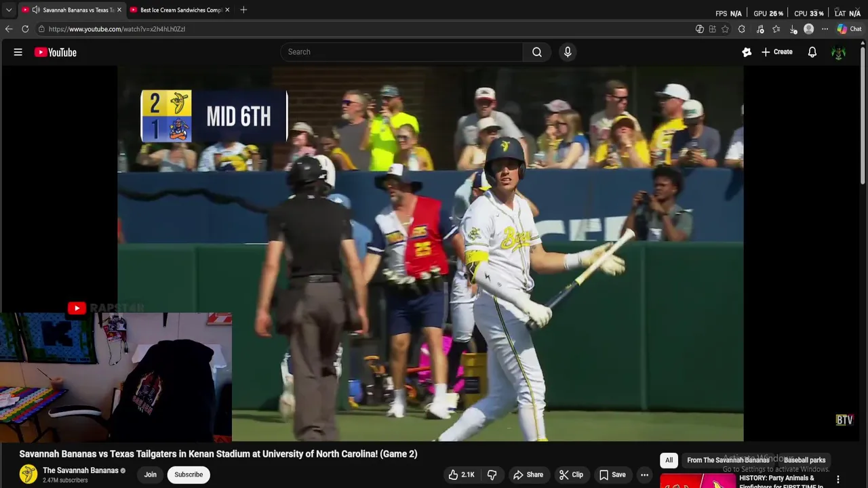
Task: Like the video with thumbs up
Action: pos(461,475)
